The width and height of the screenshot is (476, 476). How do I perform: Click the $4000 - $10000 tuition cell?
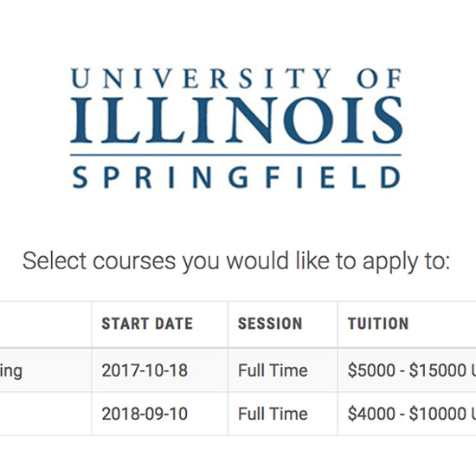click(407, 414)
